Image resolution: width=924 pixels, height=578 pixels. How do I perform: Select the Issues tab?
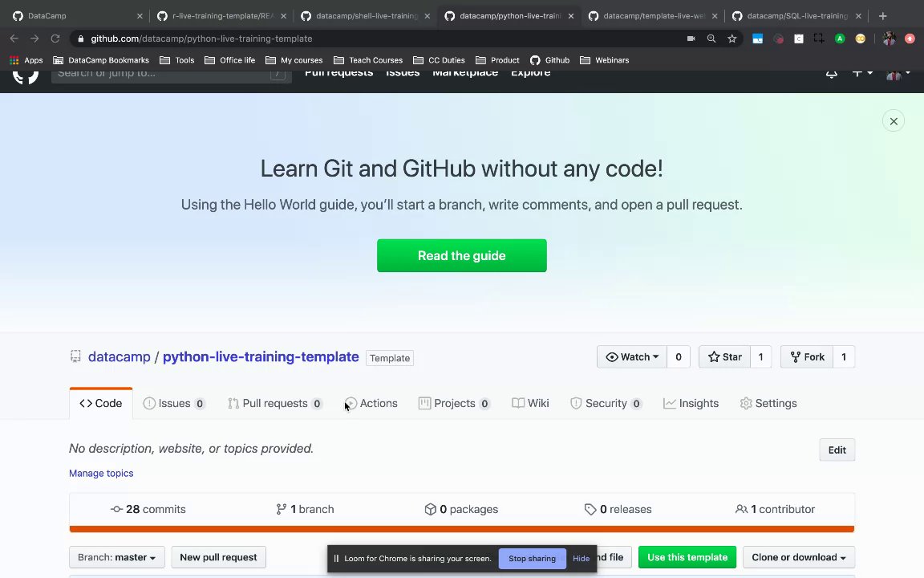(x=174, y=404)
